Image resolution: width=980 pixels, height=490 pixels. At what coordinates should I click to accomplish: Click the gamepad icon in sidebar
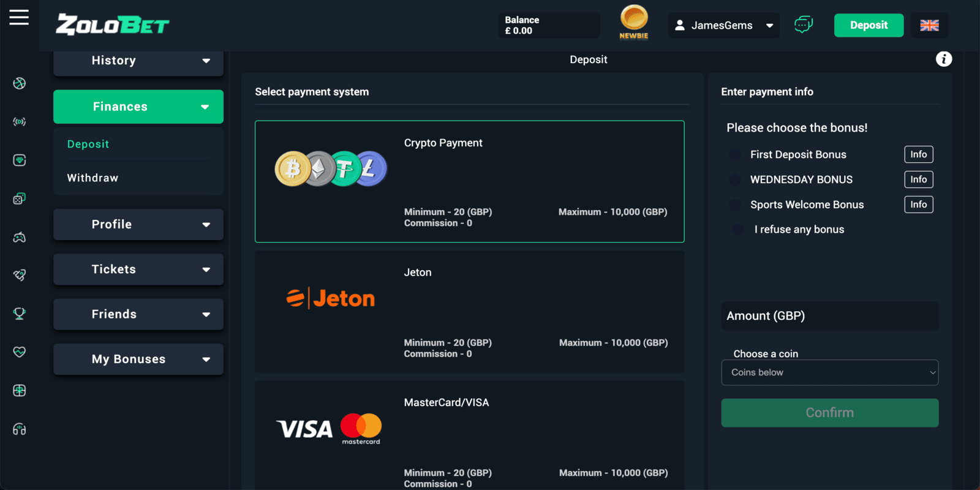click(20, 237)
